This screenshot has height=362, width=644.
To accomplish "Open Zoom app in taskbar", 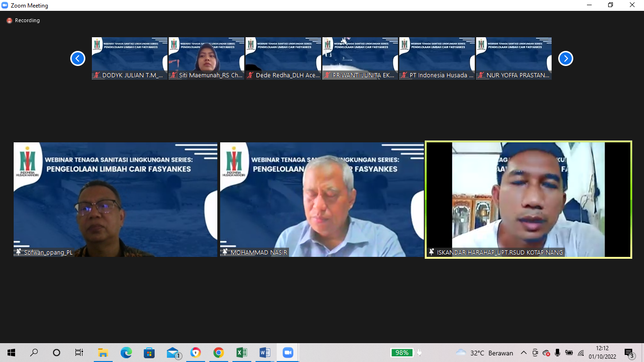I will (x=288, y=353).
